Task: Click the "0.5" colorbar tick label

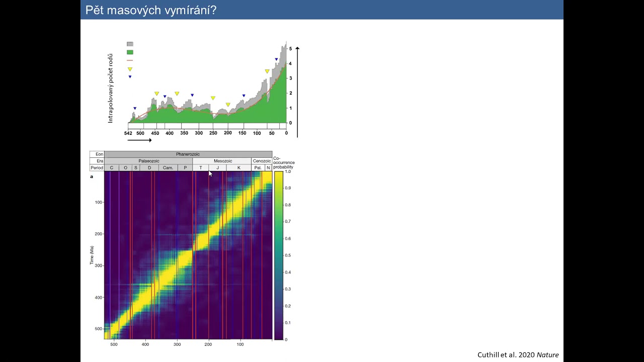Action: click(288, 255)
